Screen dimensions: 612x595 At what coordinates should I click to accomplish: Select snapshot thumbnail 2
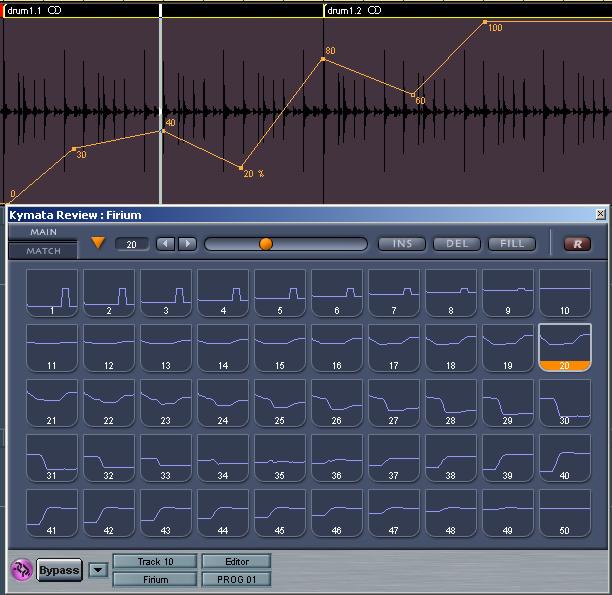tap(109, 292)
